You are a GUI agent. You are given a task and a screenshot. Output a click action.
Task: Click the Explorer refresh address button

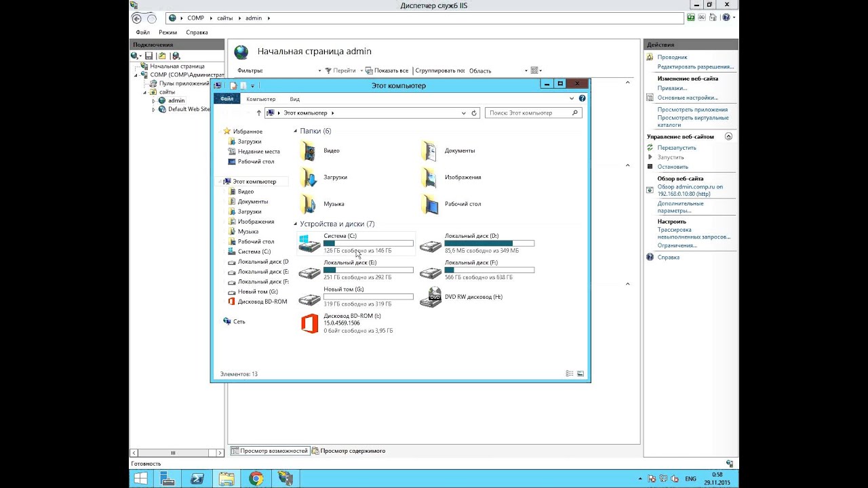[474, 113]
